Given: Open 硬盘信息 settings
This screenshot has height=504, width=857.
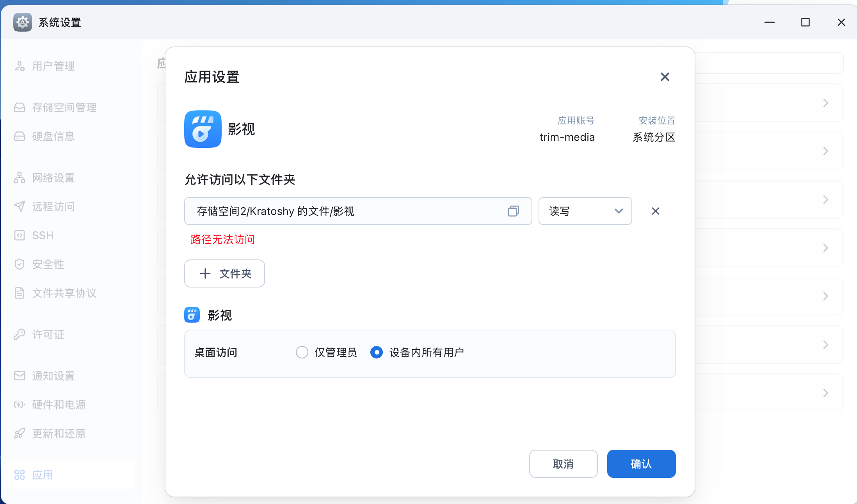Looking at the screenshot, I should coord(53,137).
